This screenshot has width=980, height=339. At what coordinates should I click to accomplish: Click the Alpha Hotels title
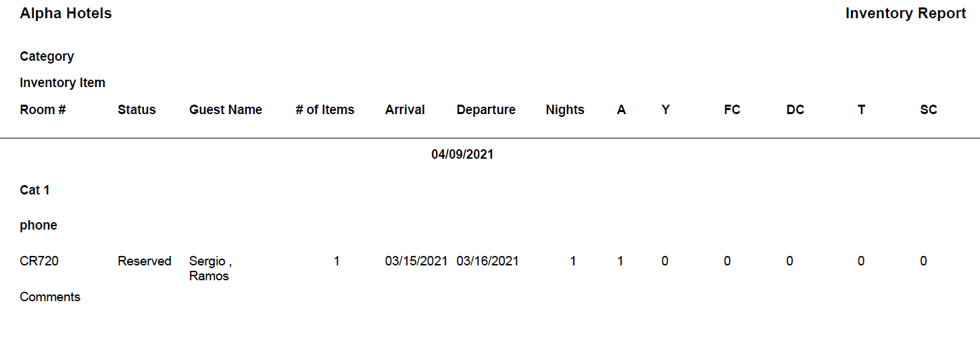coord(66,14)
